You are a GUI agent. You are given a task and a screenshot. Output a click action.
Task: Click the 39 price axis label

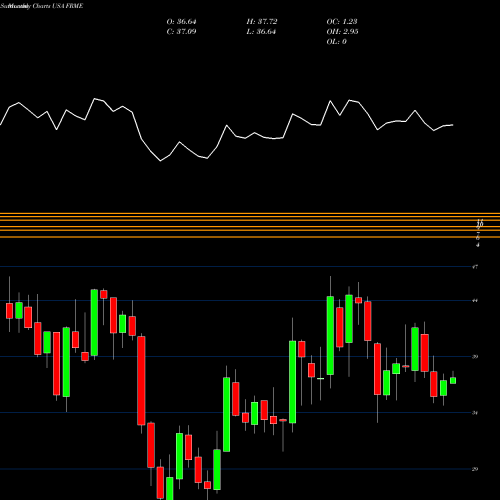(x=475, y=357)
